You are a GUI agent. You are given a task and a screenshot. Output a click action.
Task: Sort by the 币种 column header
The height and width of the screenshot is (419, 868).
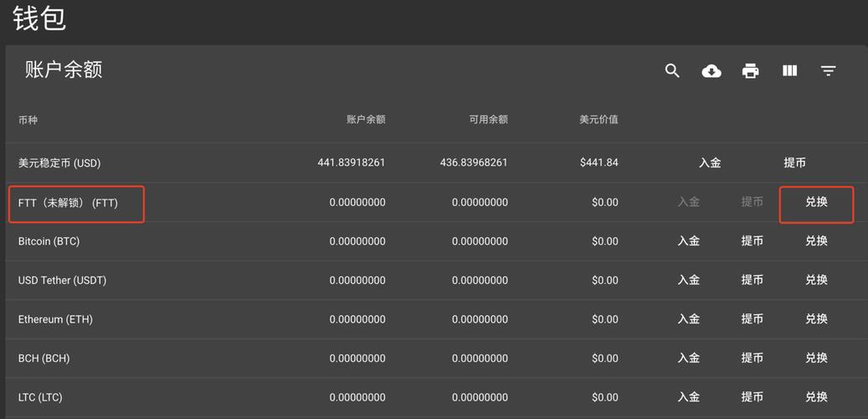[x=28, y=120]
